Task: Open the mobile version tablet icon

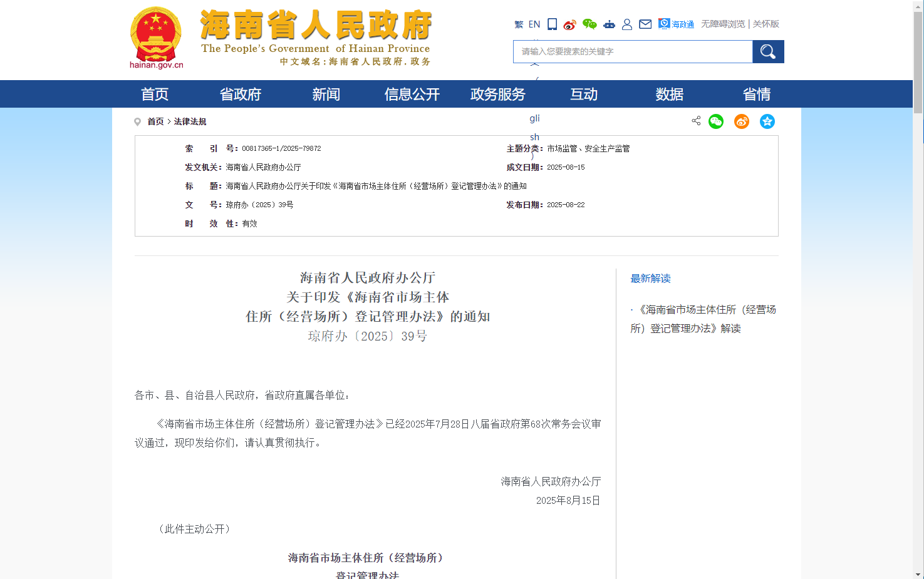Action: pyautogui.click(x=552, y=24)
